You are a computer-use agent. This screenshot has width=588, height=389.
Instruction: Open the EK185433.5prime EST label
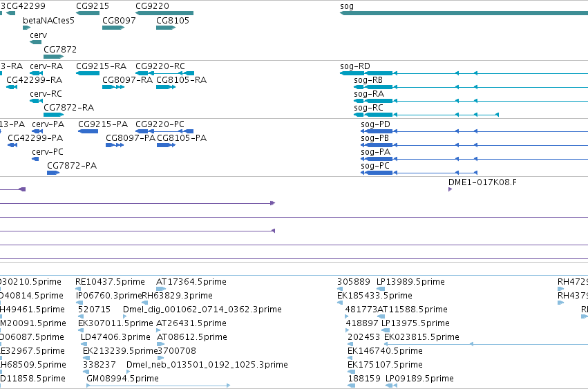pyautogui.click(x=374, y=296)
